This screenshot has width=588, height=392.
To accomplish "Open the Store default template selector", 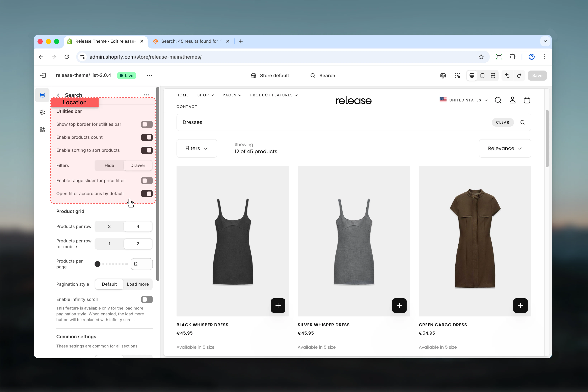I will pos(270,75).
